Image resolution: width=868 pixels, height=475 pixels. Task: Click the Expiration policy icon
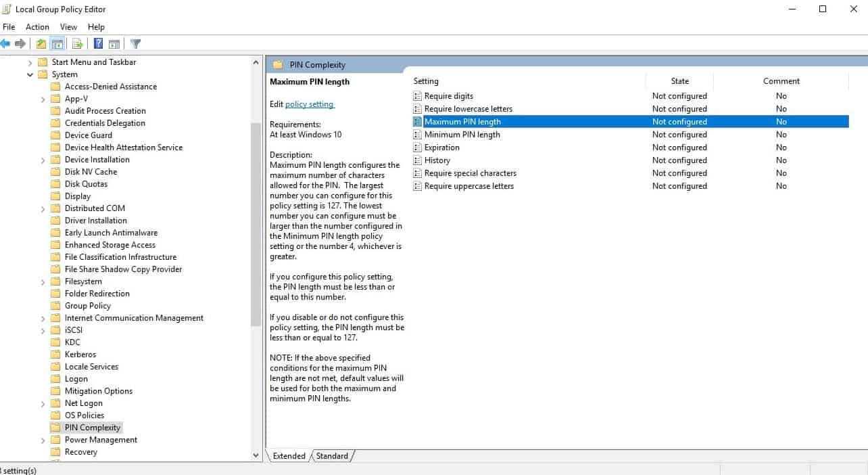(x=418, y=148)
